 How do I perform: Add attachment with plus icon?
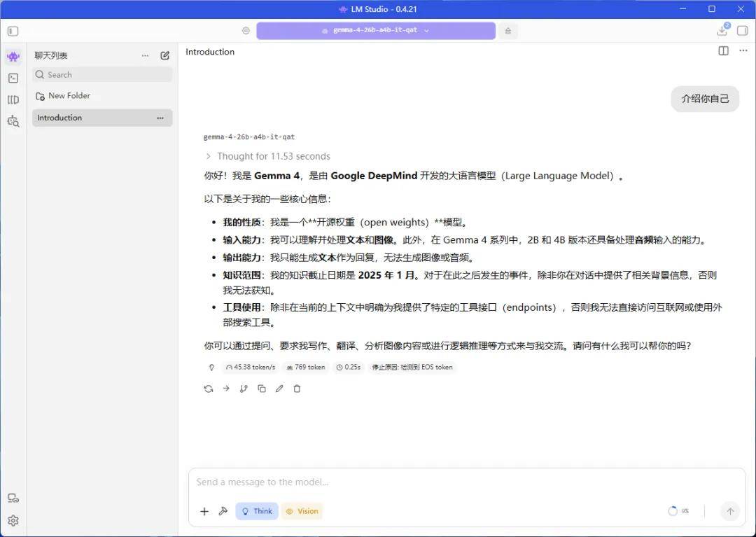point(204,512)
